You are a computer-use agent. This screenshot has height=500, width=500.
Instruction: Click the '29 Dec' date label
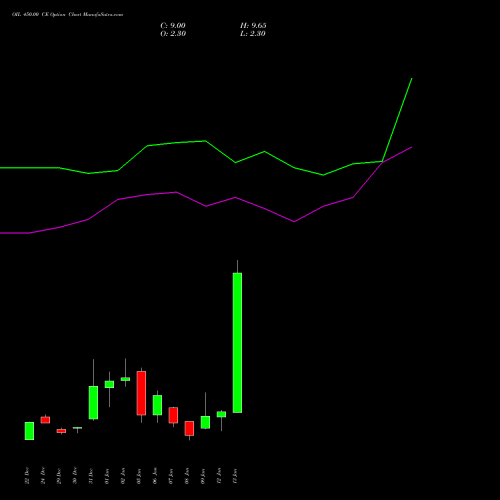(x=59, y=476)
